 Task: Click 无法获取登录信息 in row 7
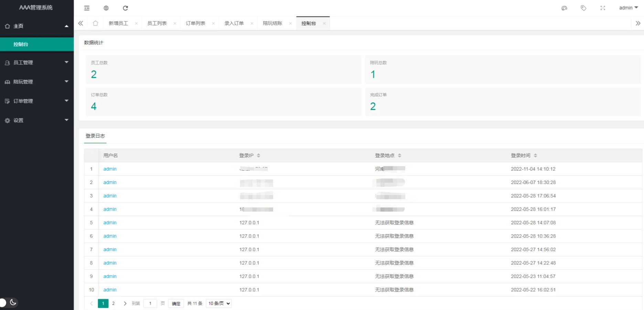[x=394, y=249]
